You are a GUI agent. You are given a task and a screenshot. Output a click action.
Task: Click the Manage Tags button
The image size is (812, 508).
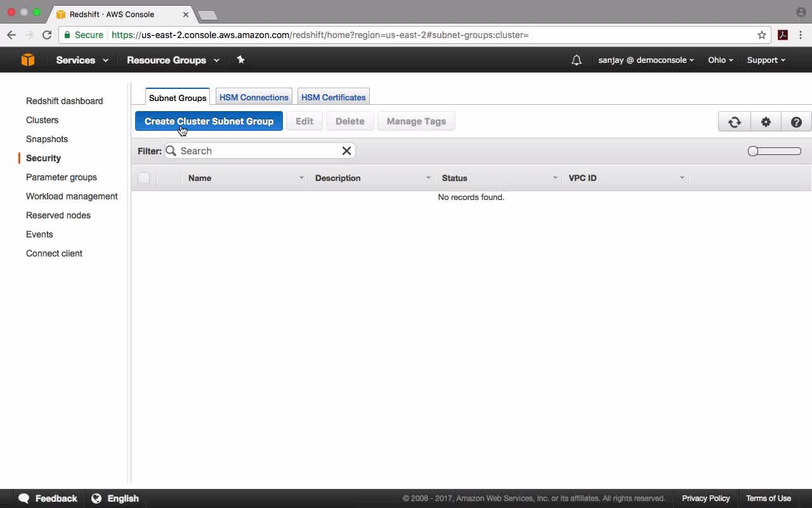pos(416,121)
